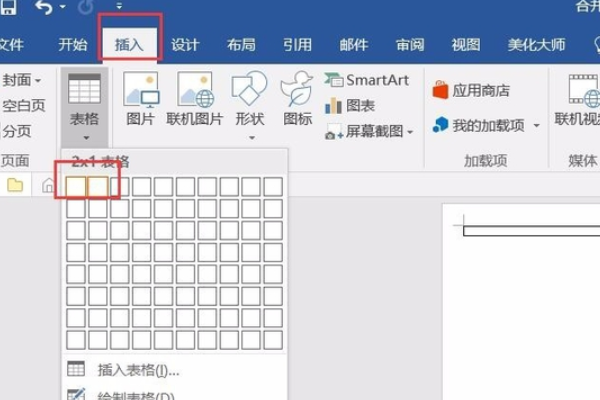Viewport: 600px width, 400px height.
Task: Open the 引用 tab
Action: tap(297, 45)
